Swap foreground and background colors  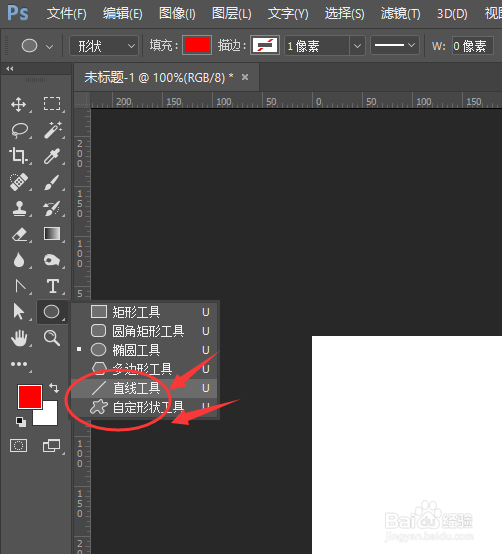[x=54, y=388]
